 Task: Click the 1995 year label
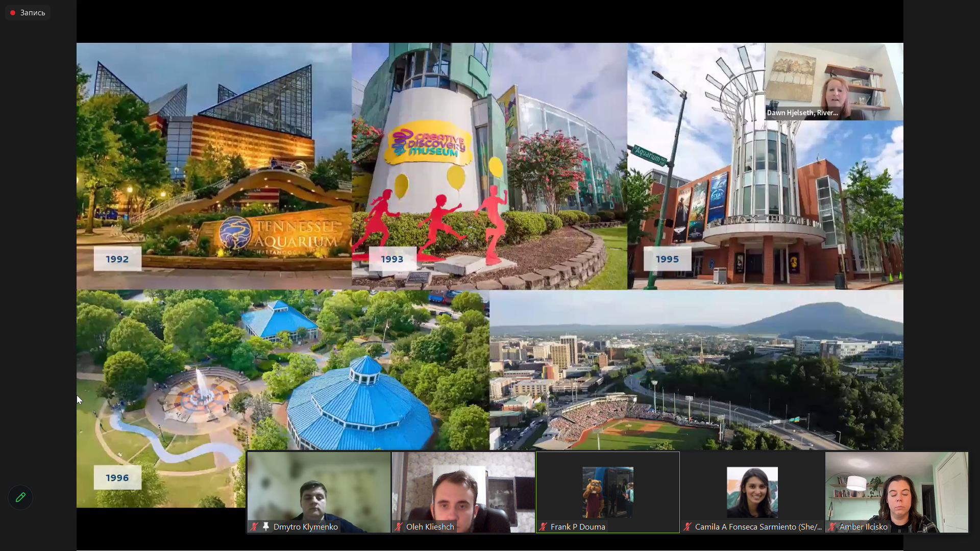coord(667,259)
